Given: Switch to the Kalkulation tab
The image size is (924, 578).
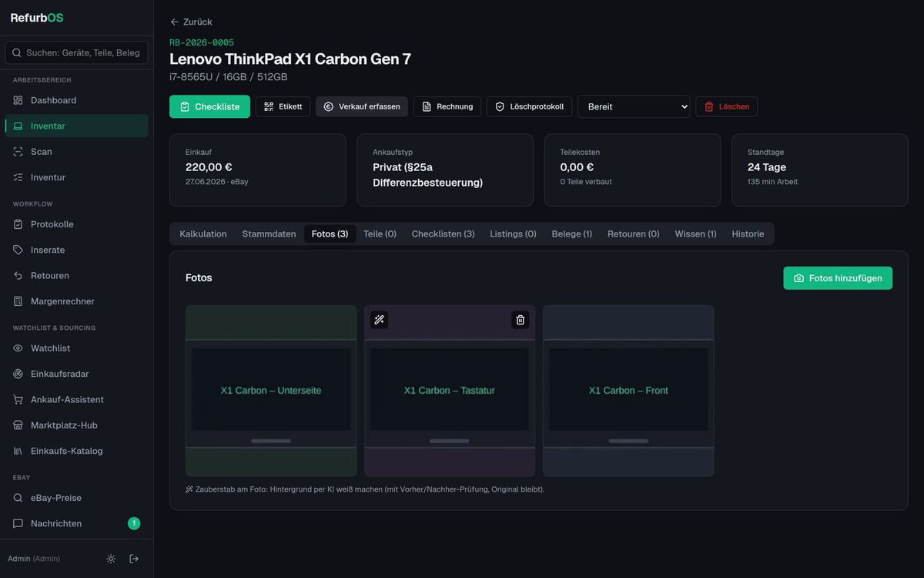Looking at the screenshot, I should pos(203,234).
